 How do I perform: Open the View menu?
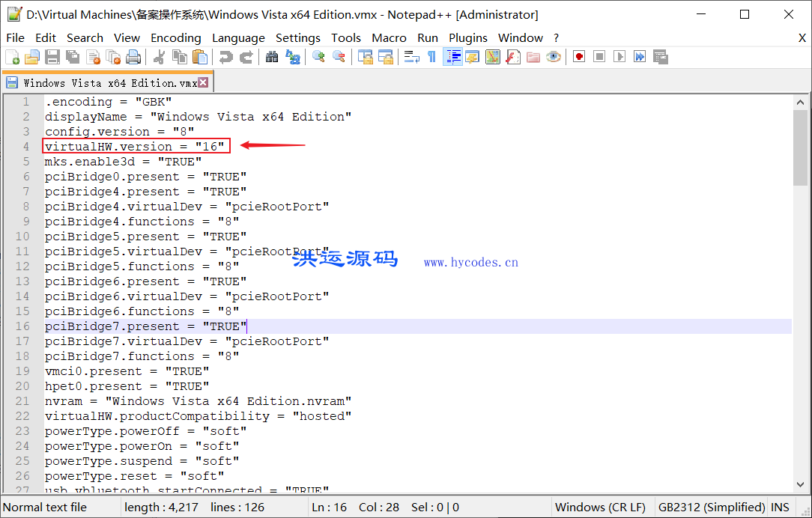point(127,37)
